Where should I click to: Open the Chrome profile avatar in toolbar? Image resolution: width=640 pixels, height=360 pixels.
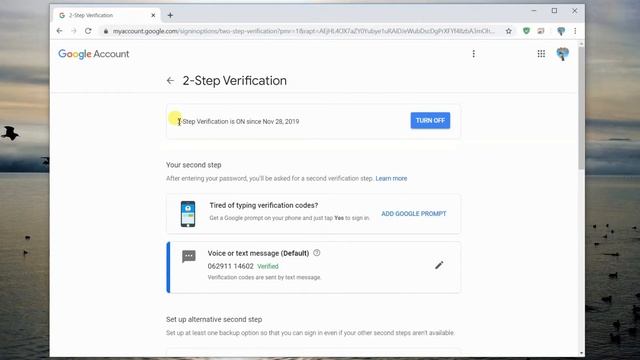[561, 31]
